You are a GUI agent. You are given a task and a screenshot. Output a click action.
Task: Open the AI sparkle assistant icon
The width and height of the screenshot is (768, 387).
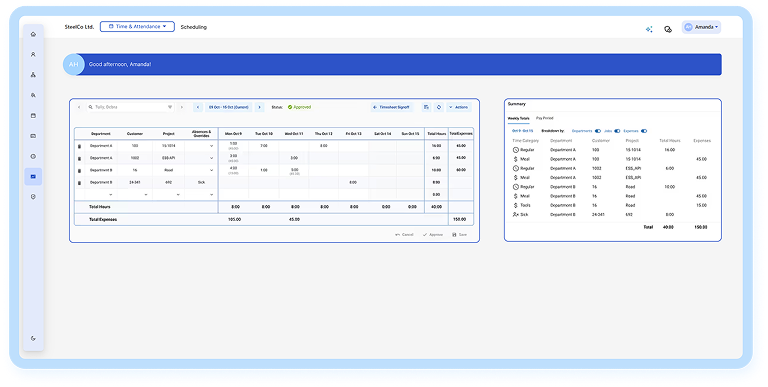pos(649,29)
